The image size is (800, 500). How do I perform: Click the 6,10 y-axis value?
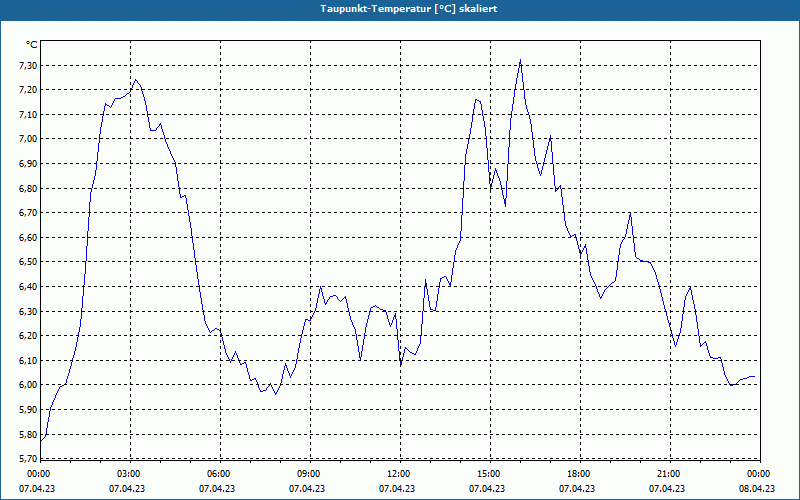[x=28, y=361]
